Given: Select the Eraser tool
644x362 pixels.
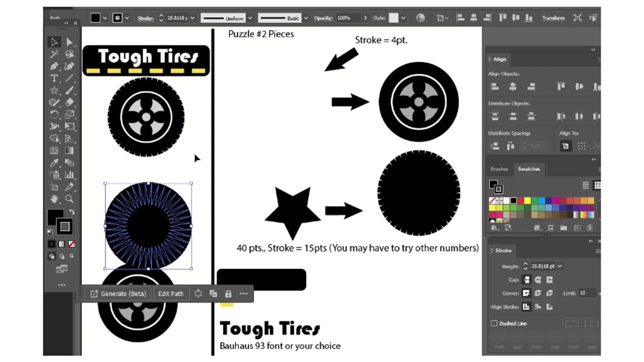Looking at the screenshot, I should pos(69,102).
